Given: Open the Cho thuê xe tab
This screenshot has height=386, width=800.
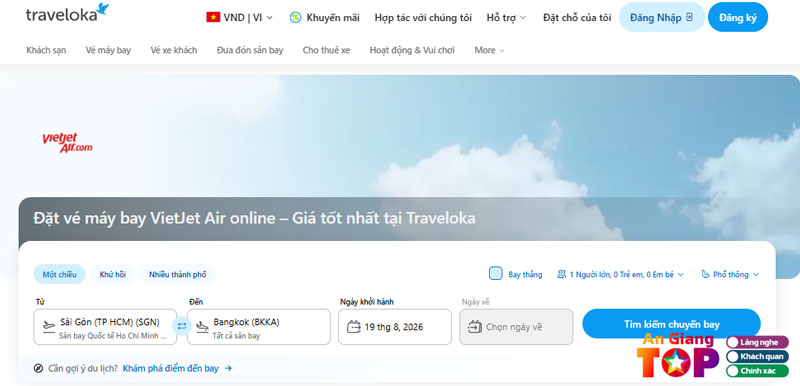Looking at the screenshot, I should 327,50.
